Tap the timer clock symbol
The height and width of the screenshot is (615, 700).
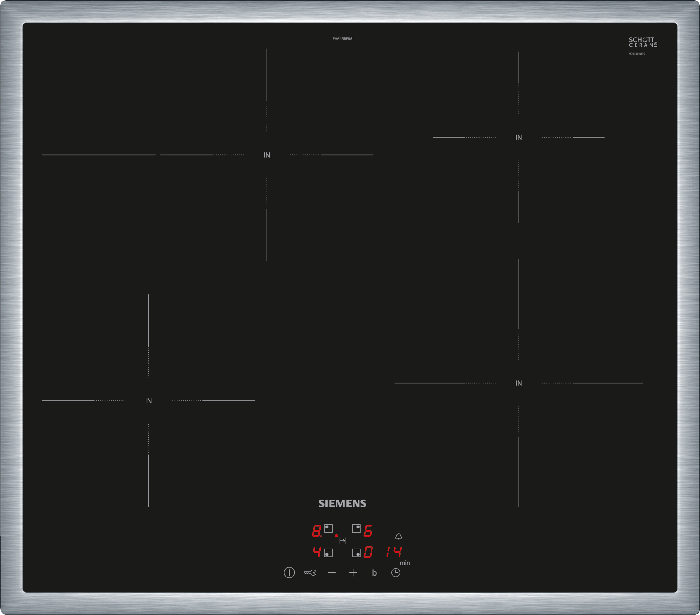tap(395, 572)
